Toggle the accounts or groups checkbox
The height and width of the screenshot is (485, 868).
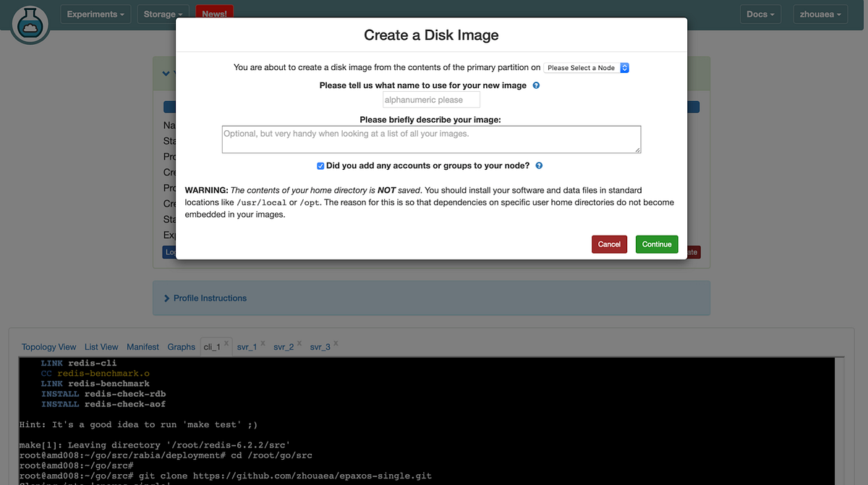point(320,166)
